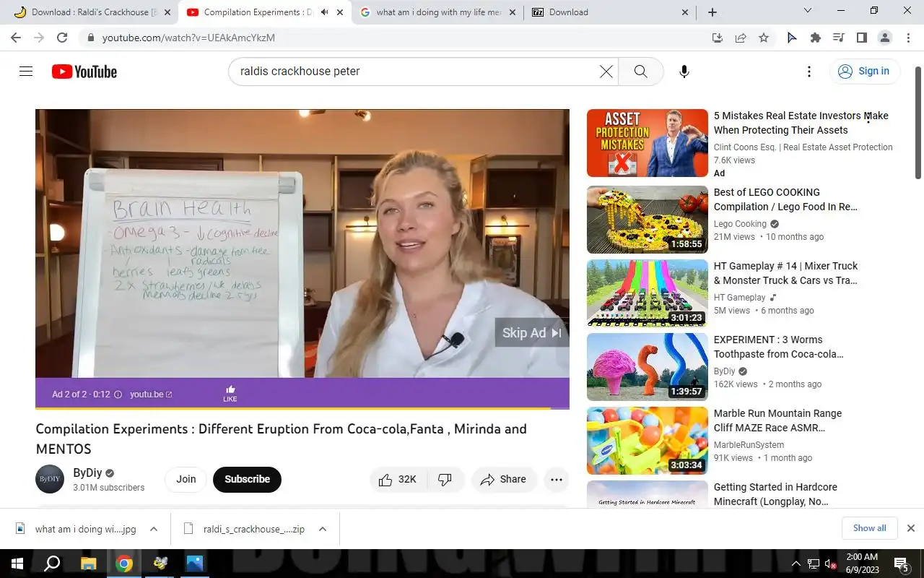924x578 pixels.
Task: Go to YouTube home via logo
Action: point(84,72)
